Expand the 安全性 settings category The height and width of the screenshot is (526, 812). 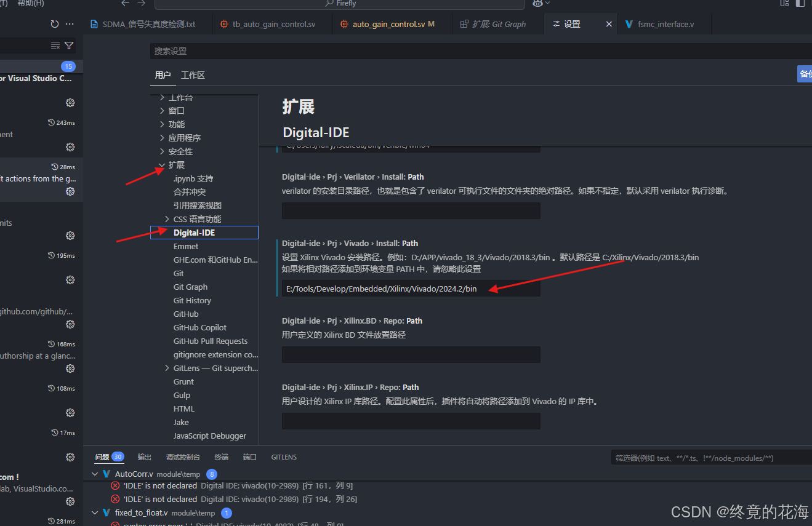pos(162,151)
